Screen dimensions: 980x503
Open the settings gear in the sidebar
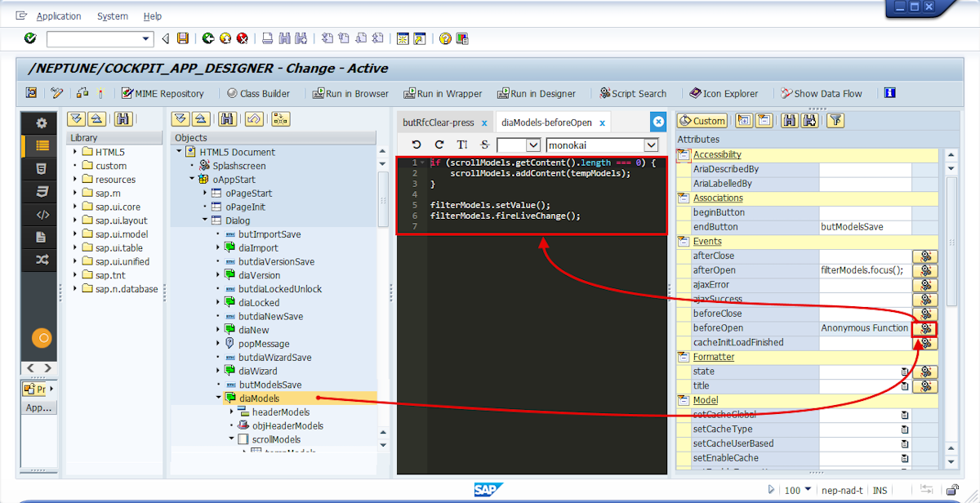(x=42, y=123)
